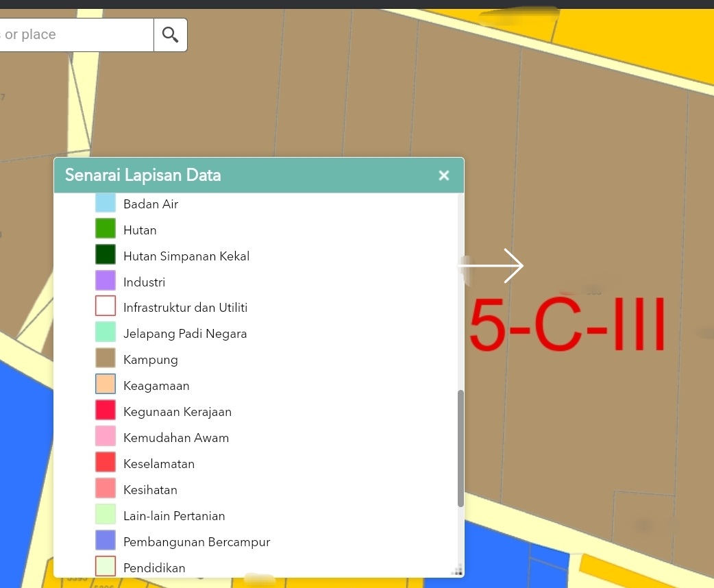Select the Keagamaan legend entry
The image size is (714, 588).
[156, 386]
